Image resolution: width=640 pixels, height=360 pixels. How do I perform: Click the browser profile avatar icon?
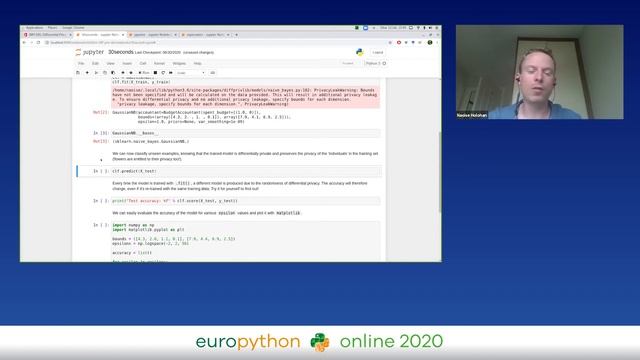click(x=430, y=42)
